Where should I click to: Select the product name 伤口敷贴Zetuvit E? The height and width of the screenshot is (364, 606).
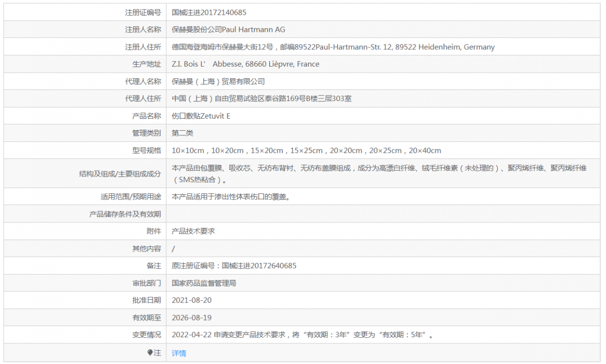tap(201, 116)
